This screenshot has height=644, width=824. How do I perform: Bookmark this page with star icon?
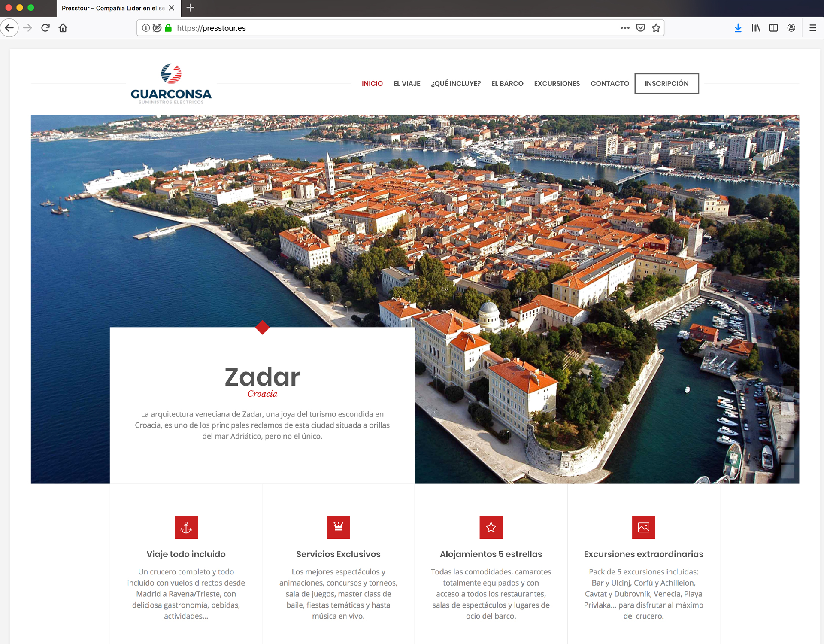[656, 28]
